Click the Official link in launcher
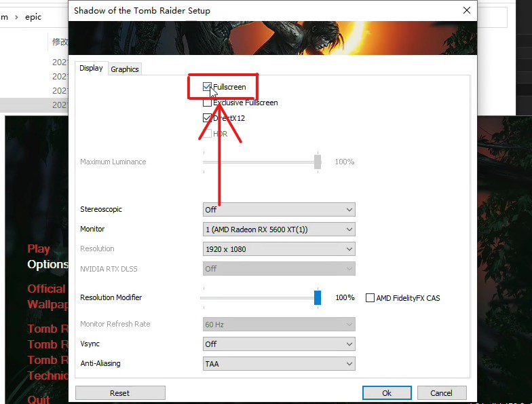Screen dimensions: 532x404 tap(46, 289)
